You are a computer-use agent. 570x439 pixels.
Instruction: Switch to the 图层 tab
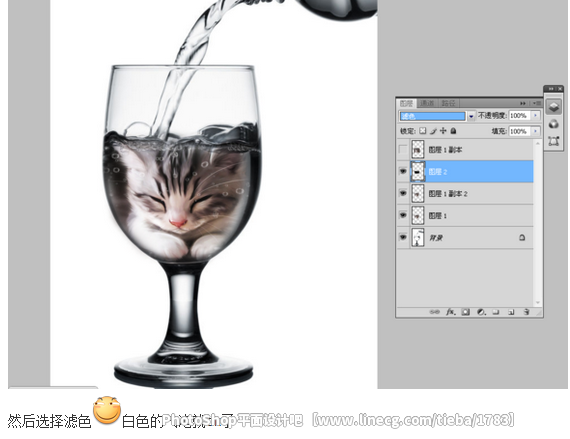(406, 103)
